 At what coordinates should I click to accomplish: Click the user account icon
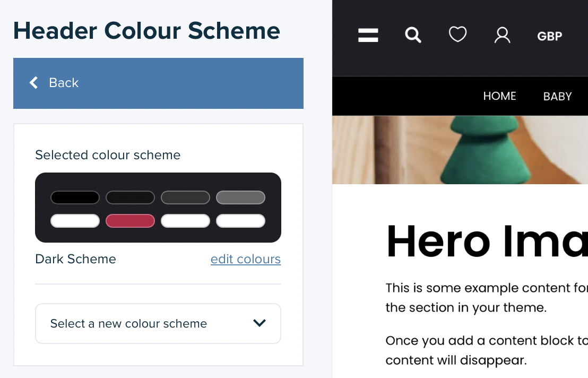pyautogui.click(x=502, y=36)
